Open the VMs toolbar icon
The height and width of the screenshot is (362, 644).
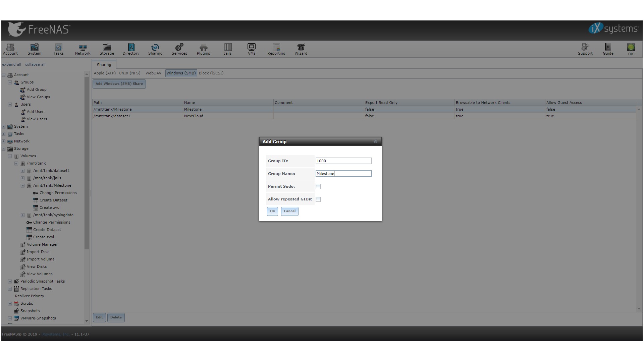point(252,49)
